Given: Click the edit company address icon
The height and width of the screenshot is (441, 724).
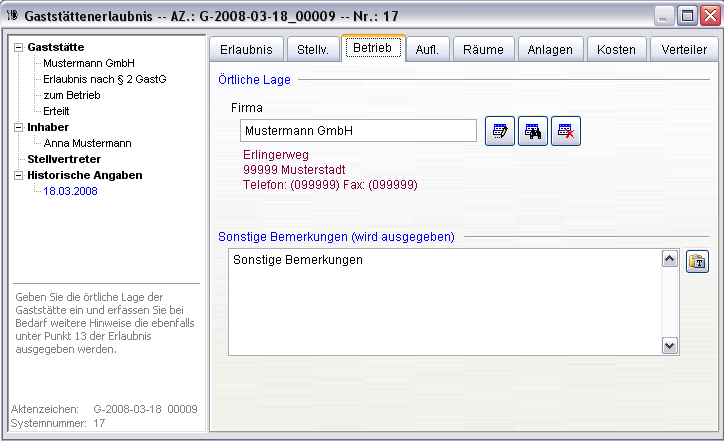Looking at the screenshot, I should pos(500,132).
